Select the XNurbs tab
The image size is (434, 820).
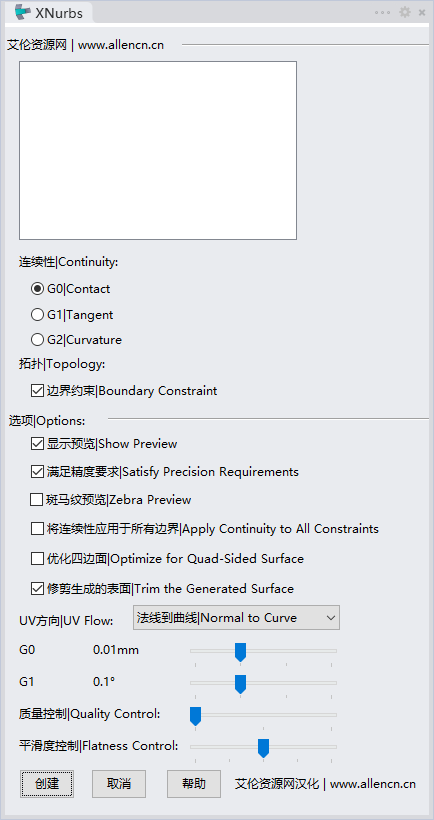(49, 13)
